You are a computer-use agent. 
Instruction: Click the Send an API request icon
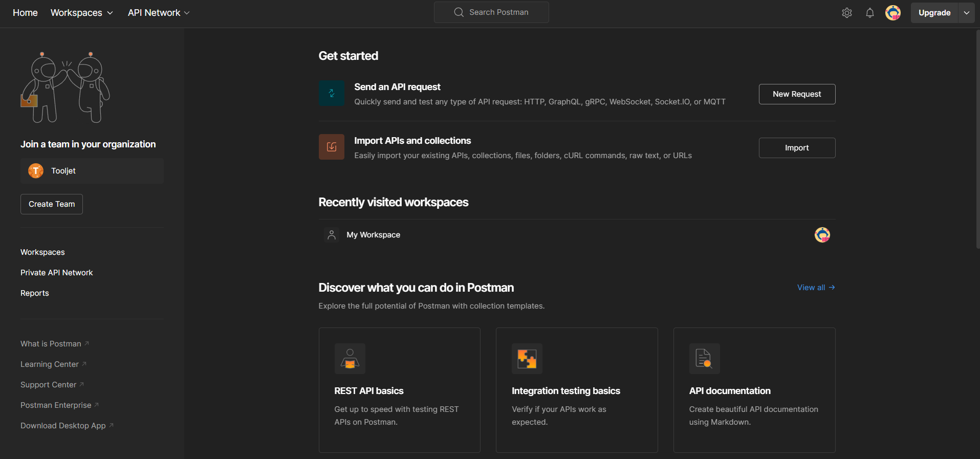pyautogui.click(x=331, y=93)
